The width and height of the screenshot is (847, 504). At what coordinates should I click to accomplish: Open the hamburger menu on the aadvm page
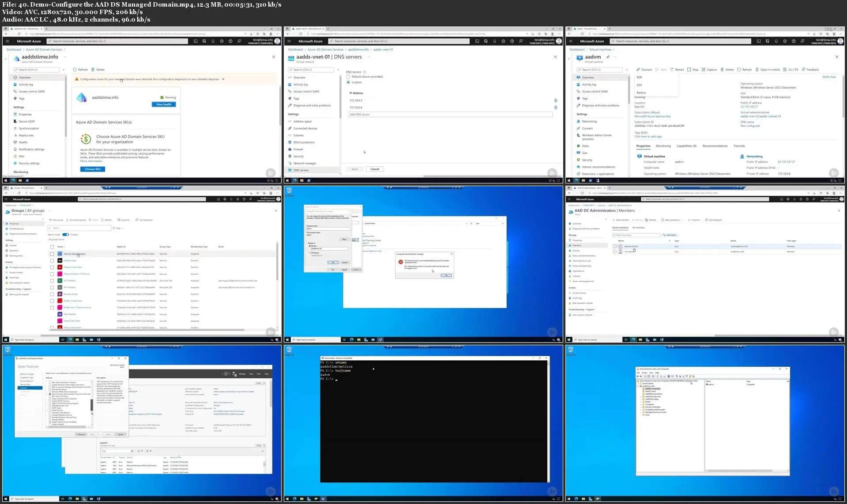tap(570, 41)
